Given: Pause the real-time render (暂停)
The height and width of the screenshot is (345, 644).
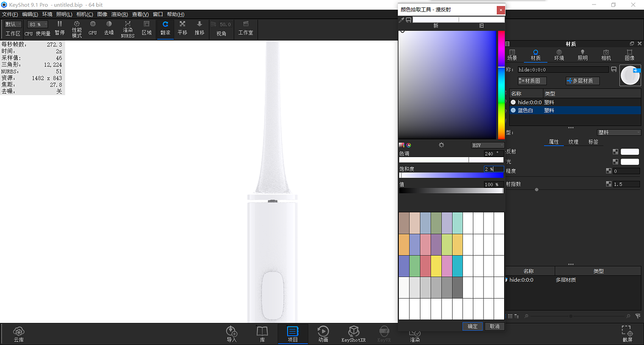Looking at the screenshot, I should pyautogui.click(x=59, y=28).
